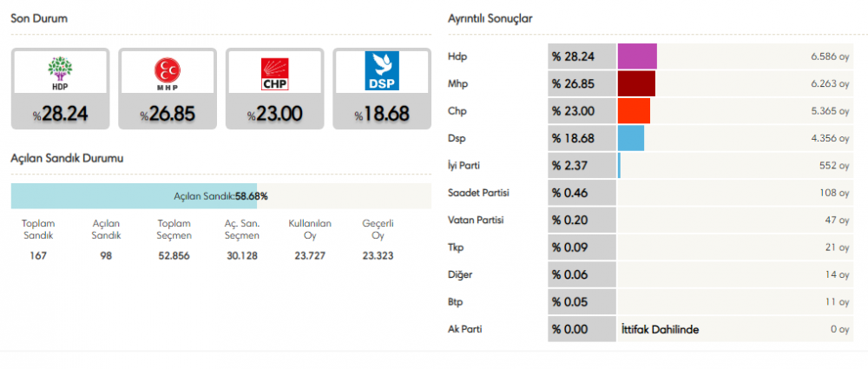Click the Son Durum heading

[39, 18]
